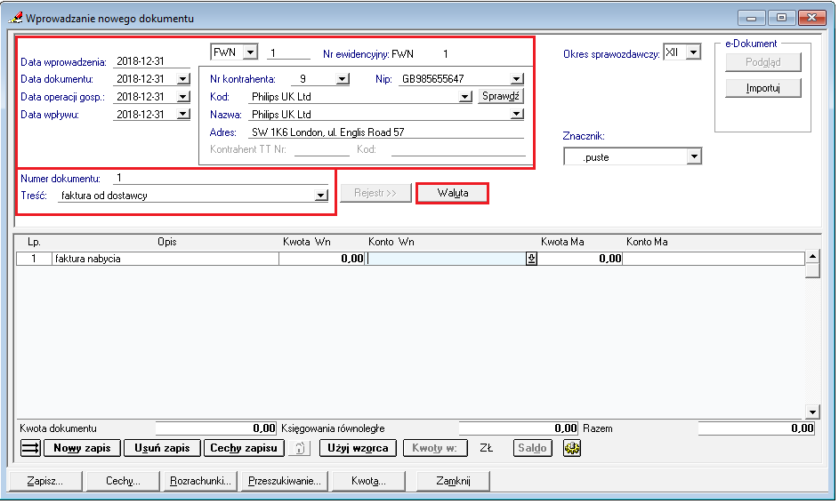Screen dimensions: 839x504
Task: Open the FWN document type dropdown
Action: [x=250, y=52]
